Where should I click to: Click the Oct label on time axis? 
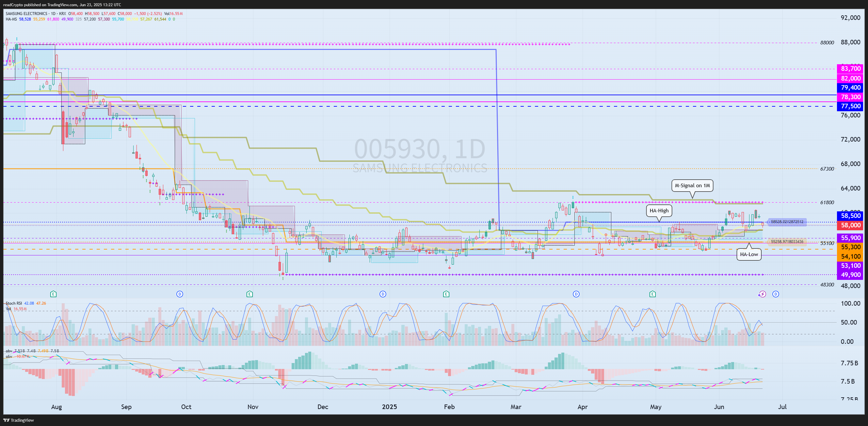[x=186, y=407]
